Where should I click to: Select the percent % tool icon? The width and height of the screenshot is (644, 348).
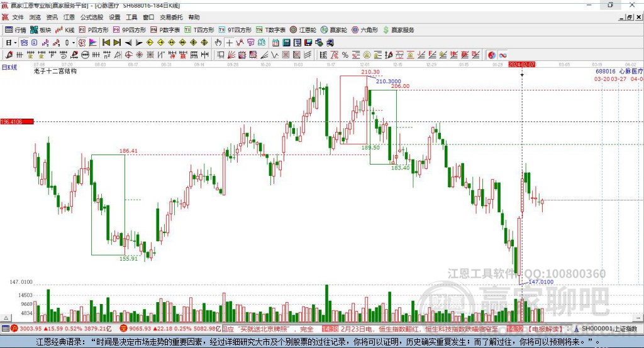coord(345,55)
